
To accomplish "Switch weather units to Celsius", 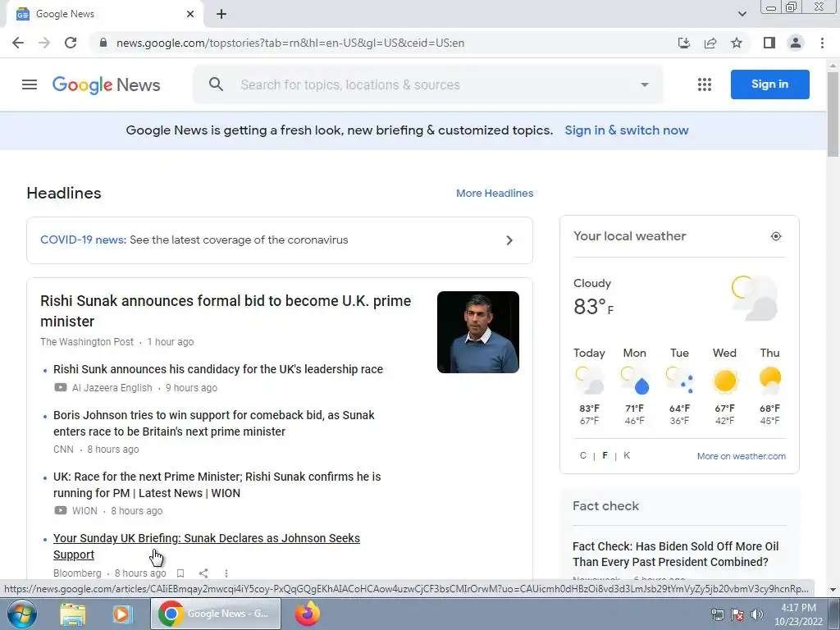I will coord(583,455).
